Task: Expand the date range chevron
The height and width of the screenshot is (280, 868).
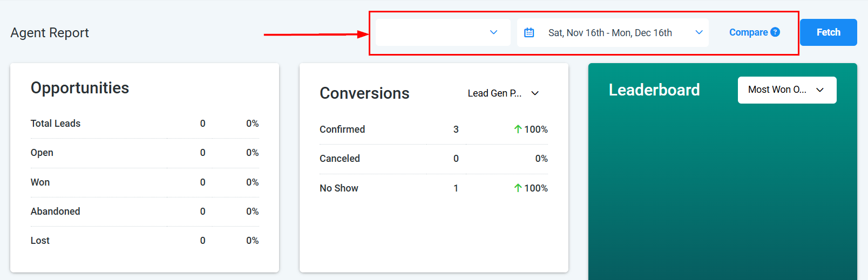Action: 699,32
